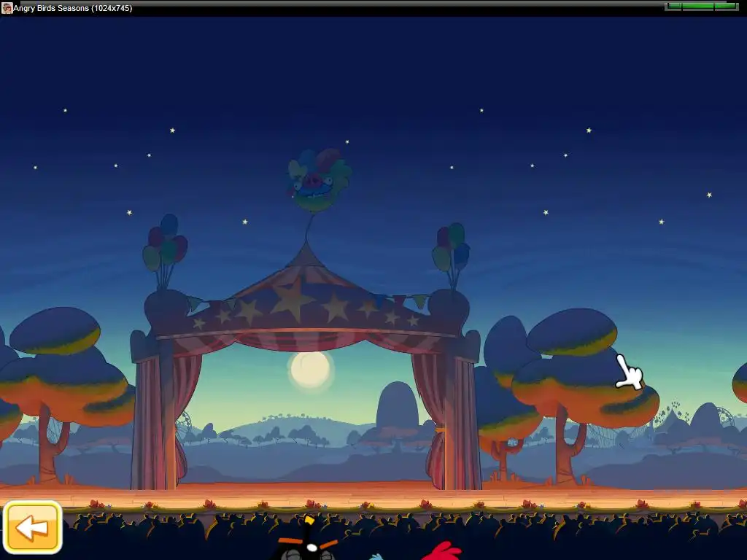Click the balloon bunch on the left tent pillar
The image size is (747, 560).
point(165,251)
